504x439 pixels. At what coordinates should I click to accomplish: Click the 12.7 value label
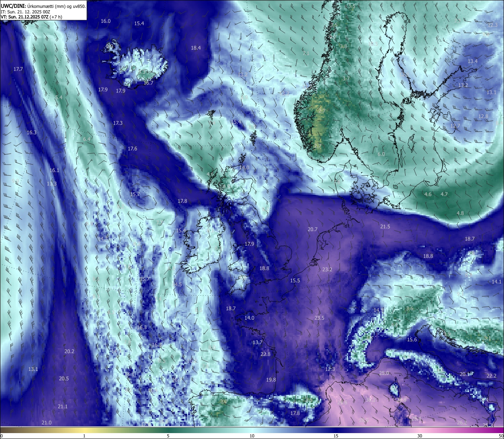455,126
